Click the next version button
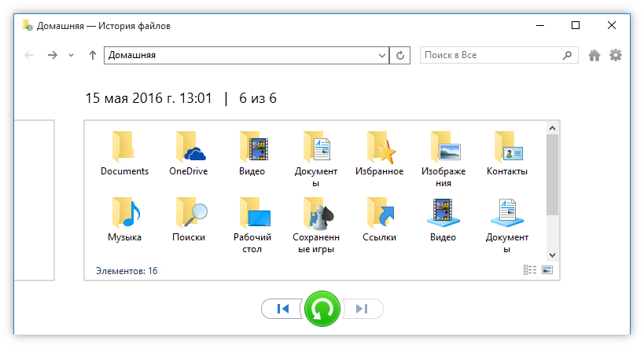 362,309
